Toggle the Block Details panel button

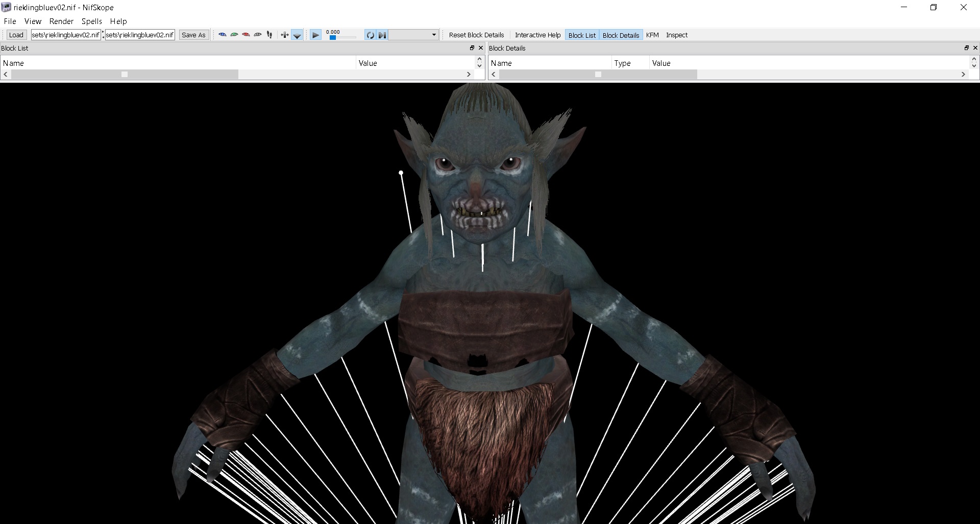621,35
